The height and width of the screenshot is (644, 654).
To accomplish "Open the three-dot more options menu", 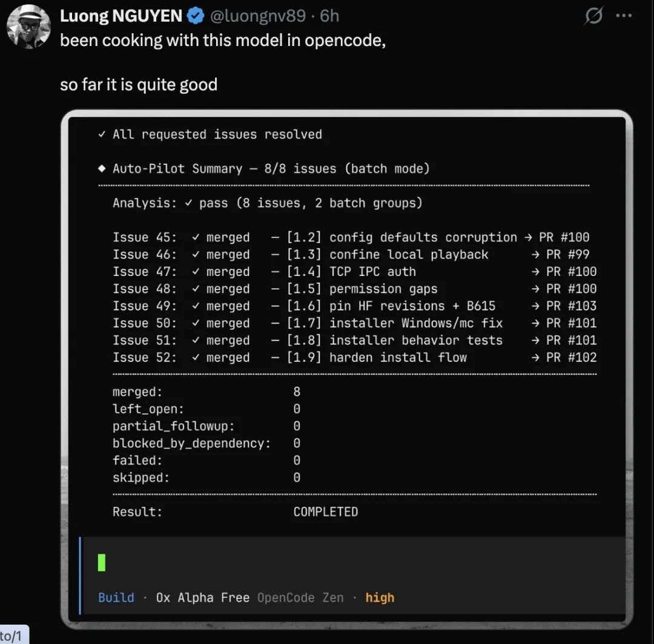I will pyautogui.click(x=624, y=16).
